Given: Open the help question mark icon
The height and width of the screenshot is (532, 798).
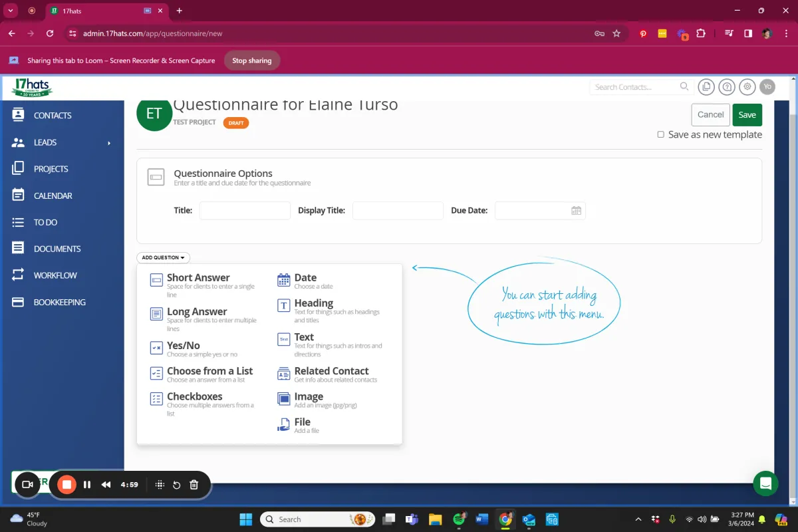Looking at the screenshot, I should tap(727, 86).
